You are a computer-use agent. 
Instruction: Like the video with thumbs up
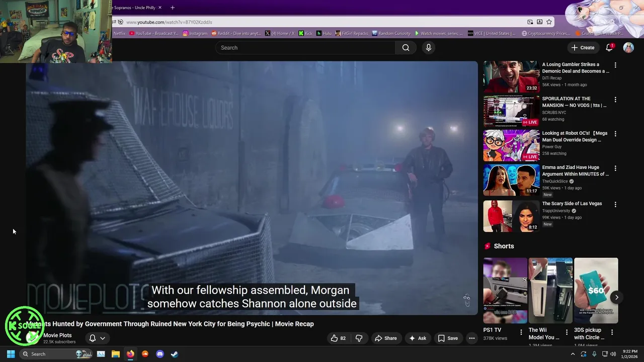pyautogui.click(x=338, y=338)
